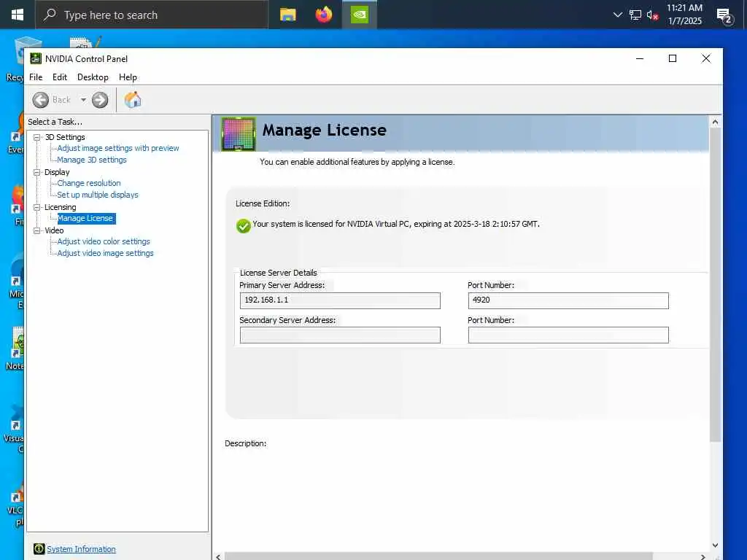Open the Home icon in toolbar
Viewport: 747px width, 560px height.
(x=133, y=100)
